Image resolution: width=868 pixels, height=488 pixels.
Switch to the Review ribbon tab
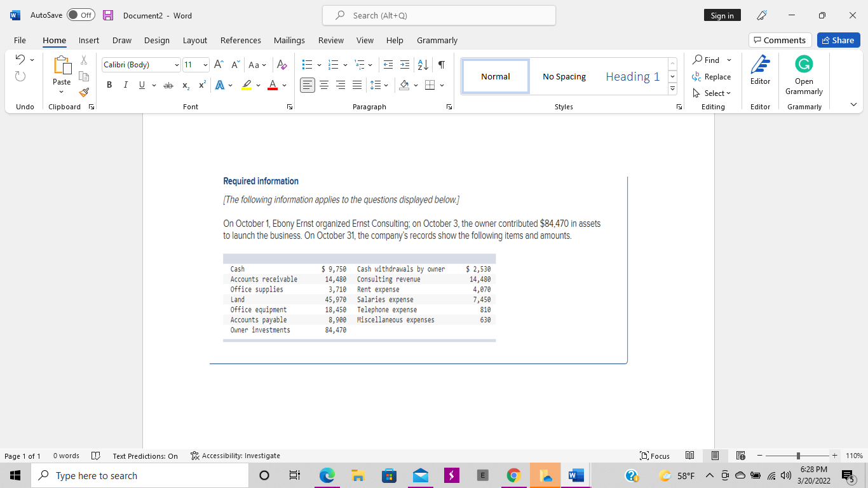(x=330, y=40)
